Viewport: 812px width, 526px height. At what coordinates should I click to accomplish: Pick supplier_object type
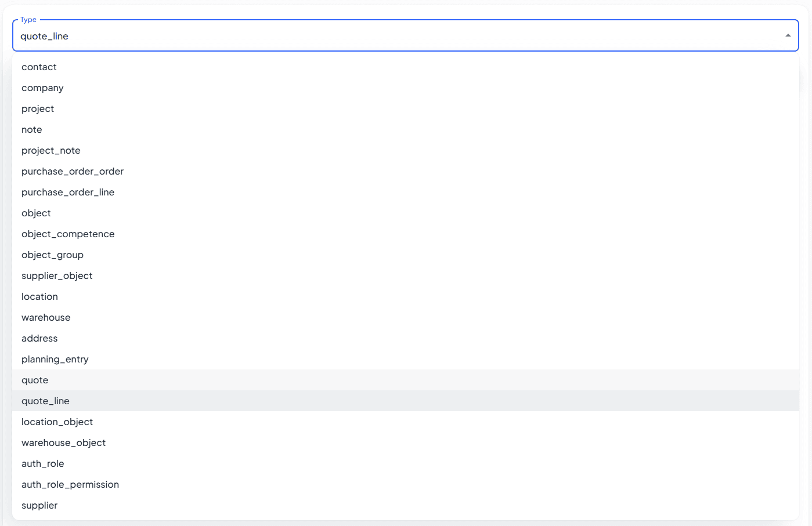[57, 276]
